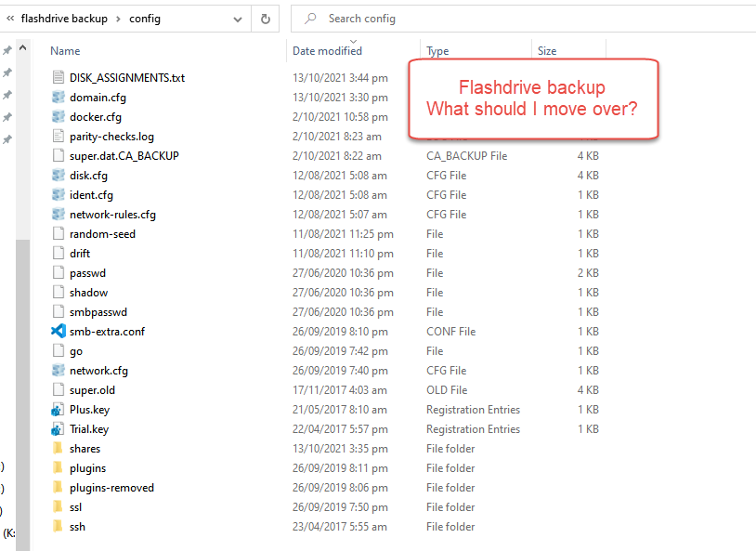Screen dimensions: 756x551
Task: Select the file name smb-extra.conf
Action: click(107, 332)
